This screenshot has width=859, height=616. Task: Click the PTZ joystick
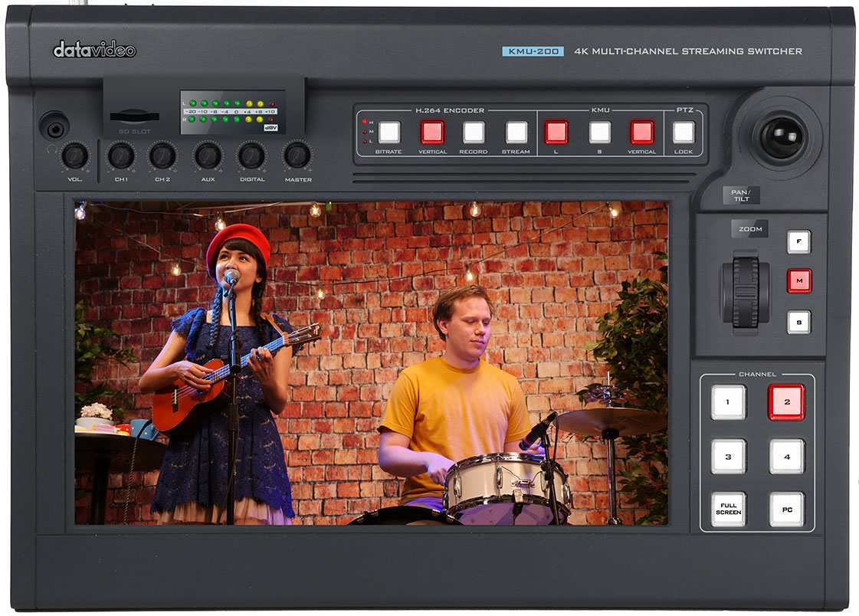pyautogui.click(x=782, y=138)
